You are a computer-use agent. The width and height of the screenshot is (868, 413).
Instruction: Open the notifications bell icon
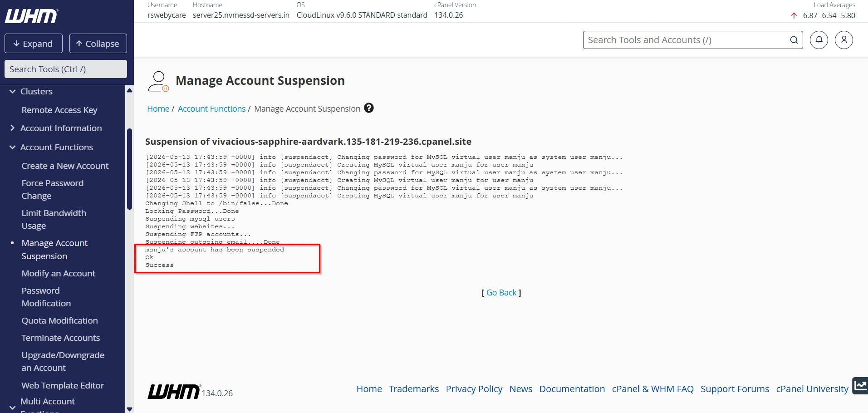pyautogui.click(x=819, y=40)
